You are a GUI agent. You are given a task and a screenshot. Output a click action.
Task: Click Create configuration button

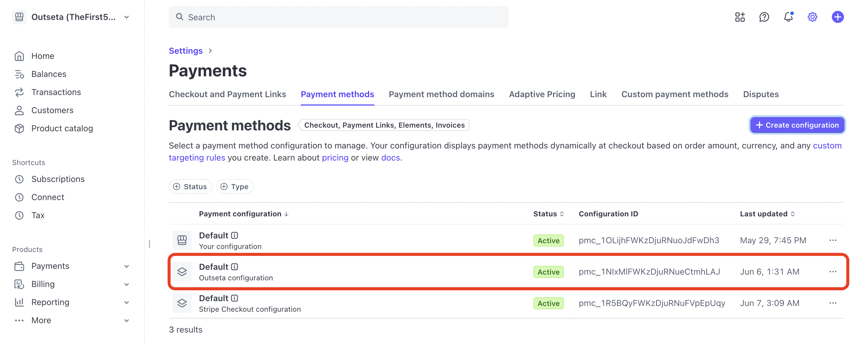point(797,125)
